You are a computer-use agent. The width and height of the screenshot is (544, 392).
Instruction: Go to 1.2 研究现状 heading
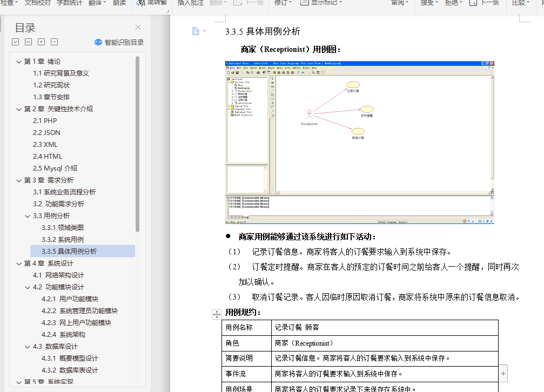[x=51, y=85]
